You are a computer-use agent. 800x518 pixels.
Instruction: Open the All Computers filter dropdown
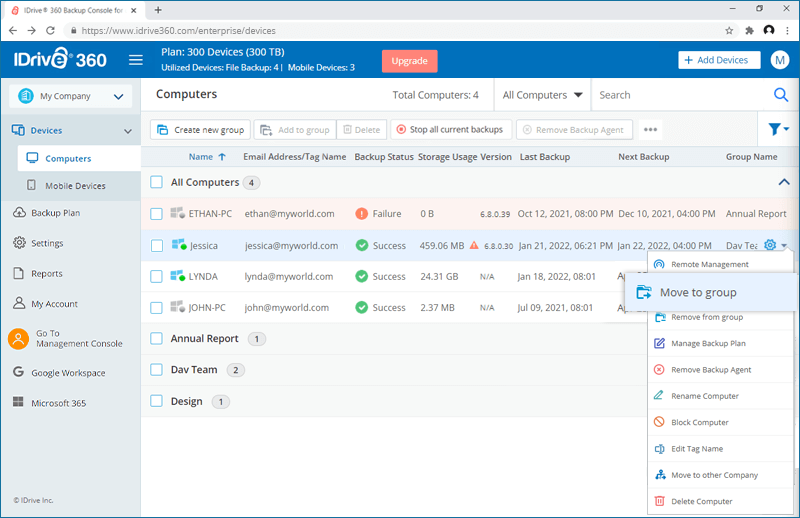pos(542,95)
